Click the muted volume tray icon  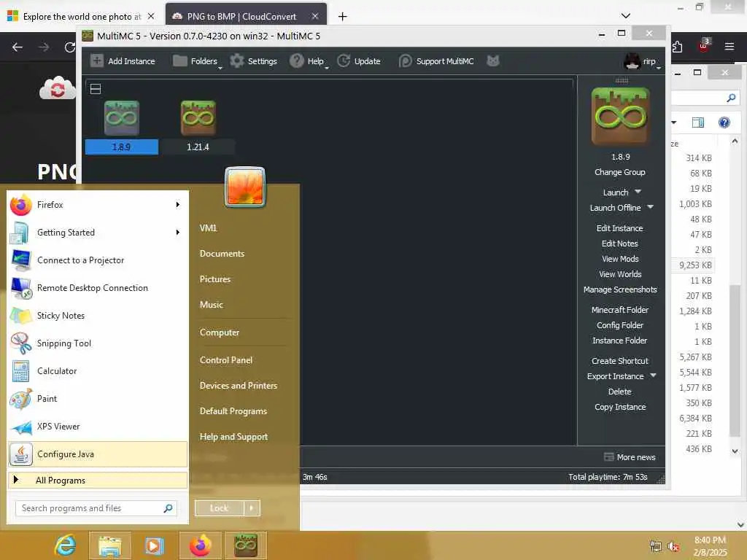[x=673, y=546]
